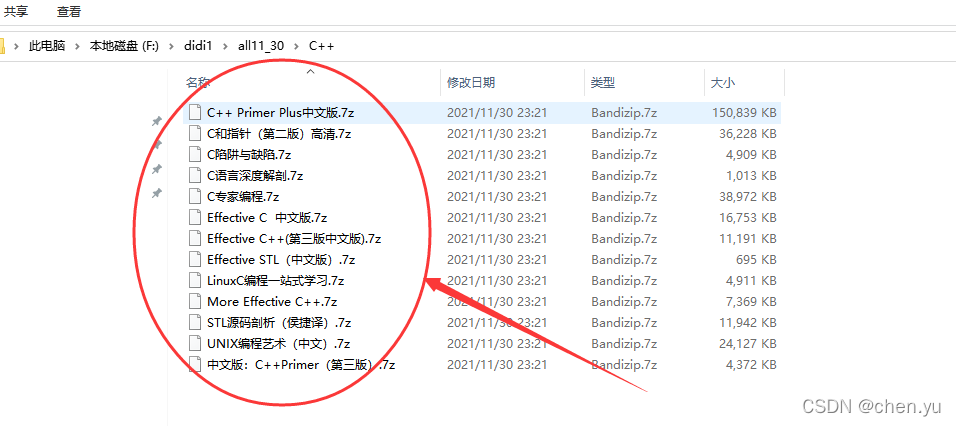Click the 16,753 KB size cell

747,218
